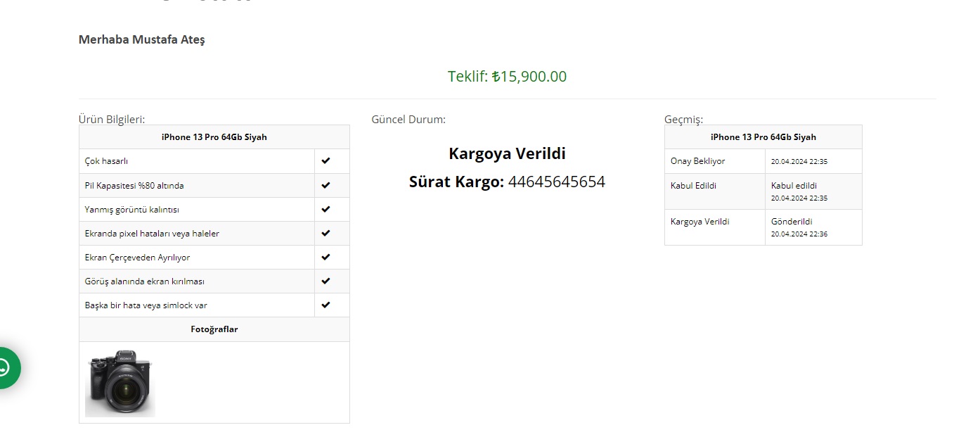This screenshot has width=980, height=437.
Task: Select the offer amount 'Teklif: ₺15,900.00'
Action: (507, 76)
